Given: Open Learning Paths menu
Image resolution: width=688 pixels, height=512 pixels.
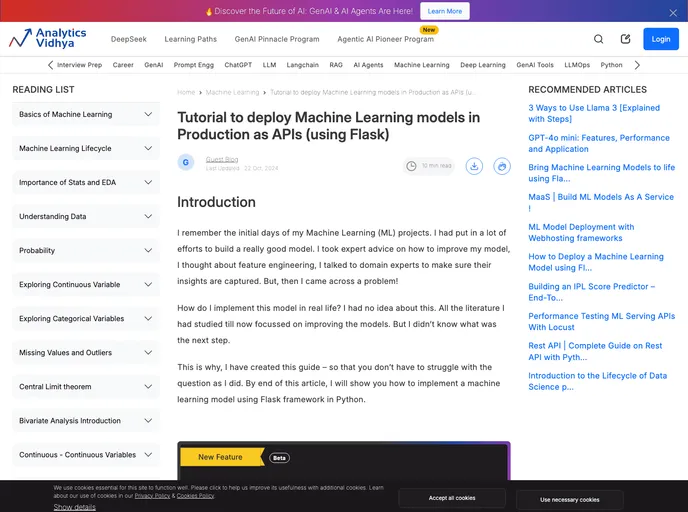Looking at the screenshot, I should 190,39.
